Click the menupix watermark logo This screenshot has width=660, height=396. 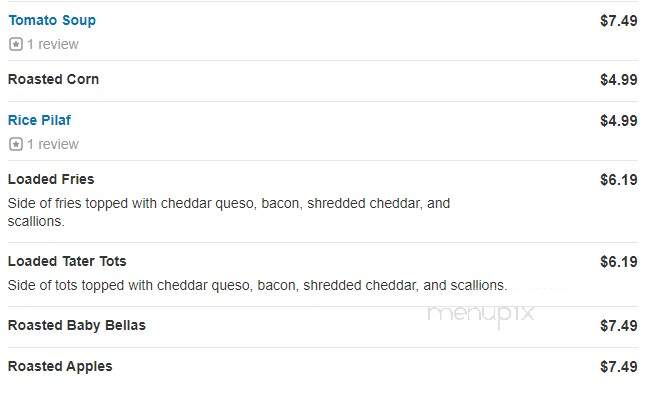click(481, 314)
